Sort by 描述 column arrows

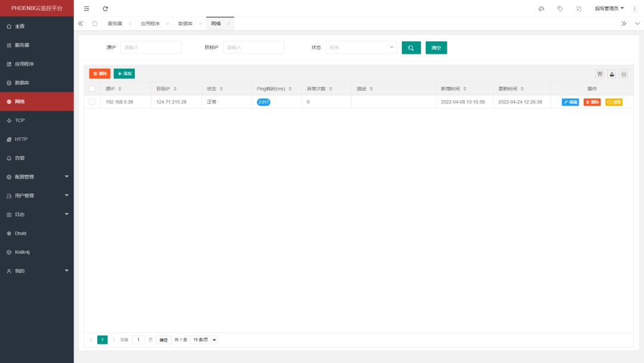371,89
